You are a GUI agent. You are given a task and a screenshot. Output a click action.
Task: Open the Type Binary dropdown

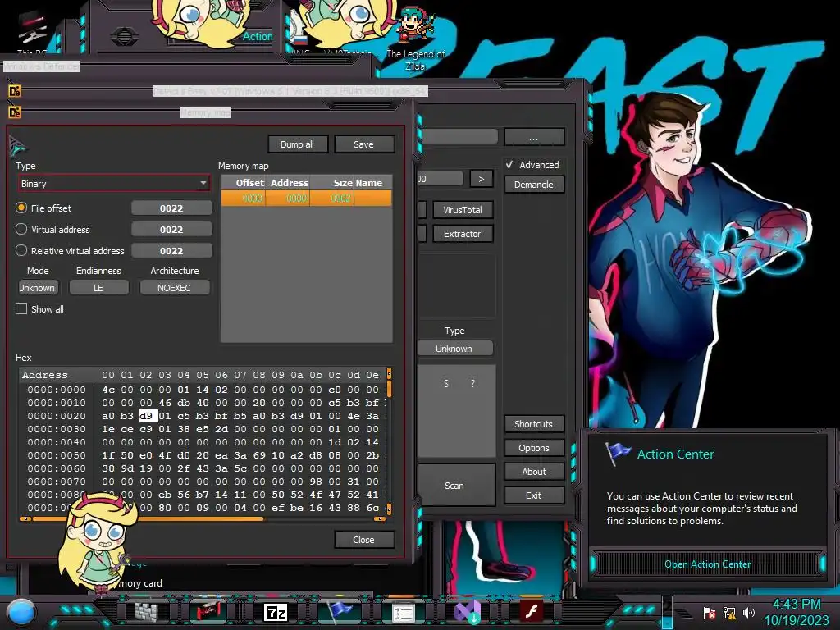[x=113, y=183]
